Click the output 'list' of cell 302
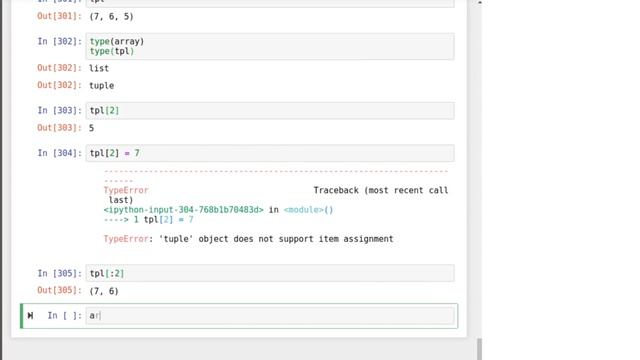 point(99,68)
